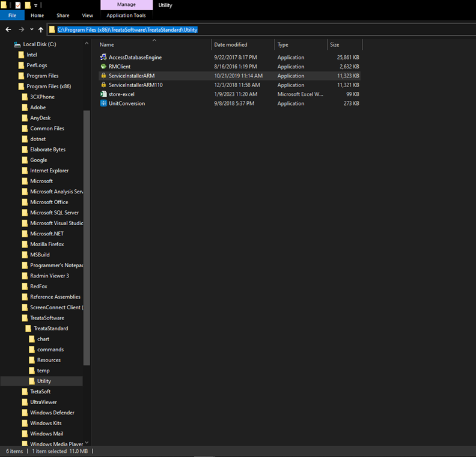The width and height of the screenshot is (476, 457).
Task: Click the Up directory arrow
Action: pyautogui.click(x=41, y=29)
